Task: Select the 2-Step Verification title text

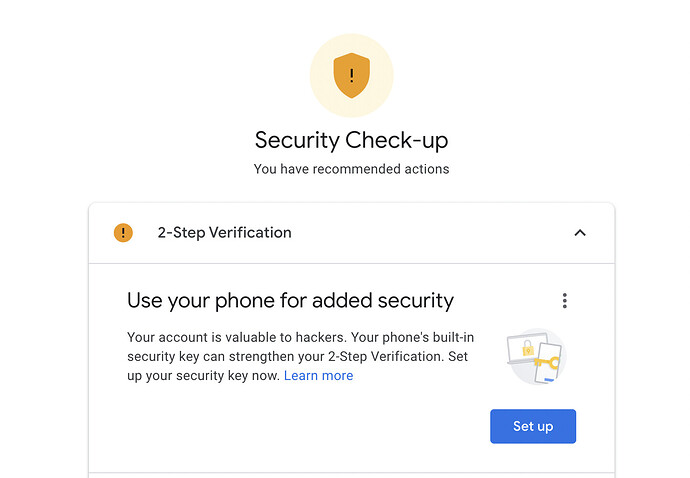Action: pyautogui.click(x=224, y=233)
